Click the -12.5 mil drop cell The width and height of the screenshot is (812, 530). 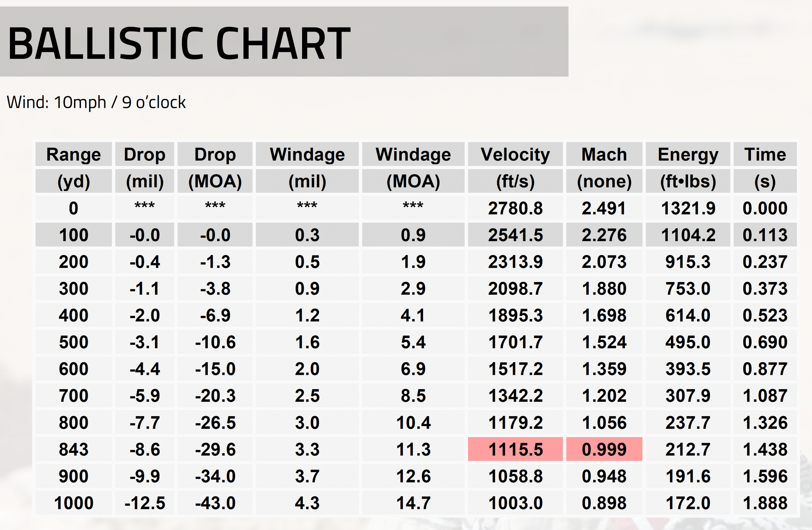(145, 503)
